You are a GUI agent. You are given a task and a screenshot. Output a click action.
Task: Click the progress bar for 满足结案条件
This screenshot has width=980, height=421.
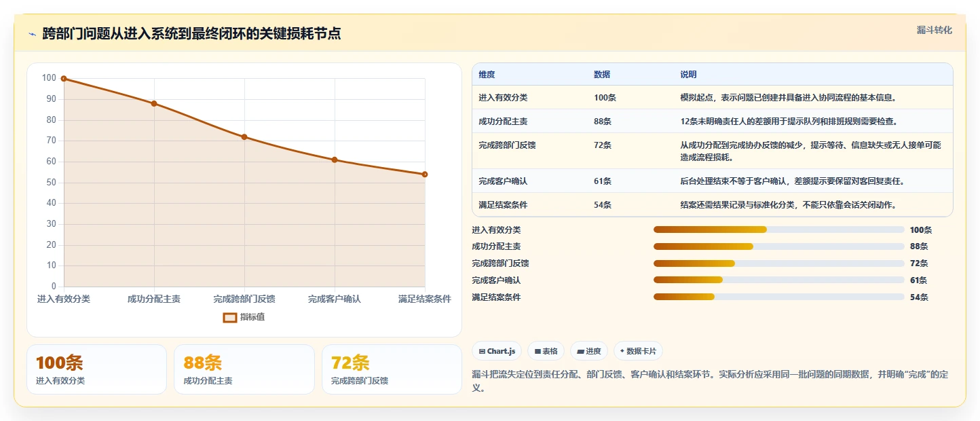779,297
